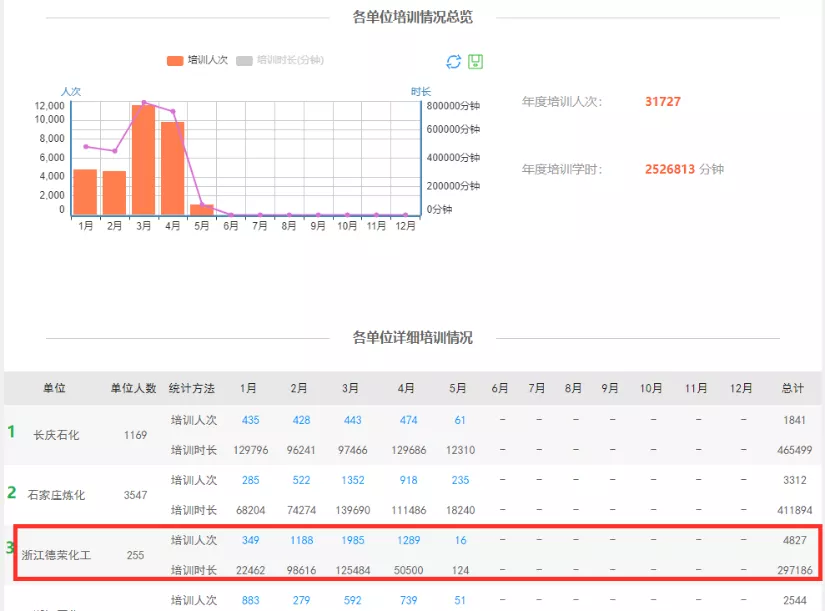Open 长庆石化 April count 474
The image size is (825, 611).
point(407,420)
